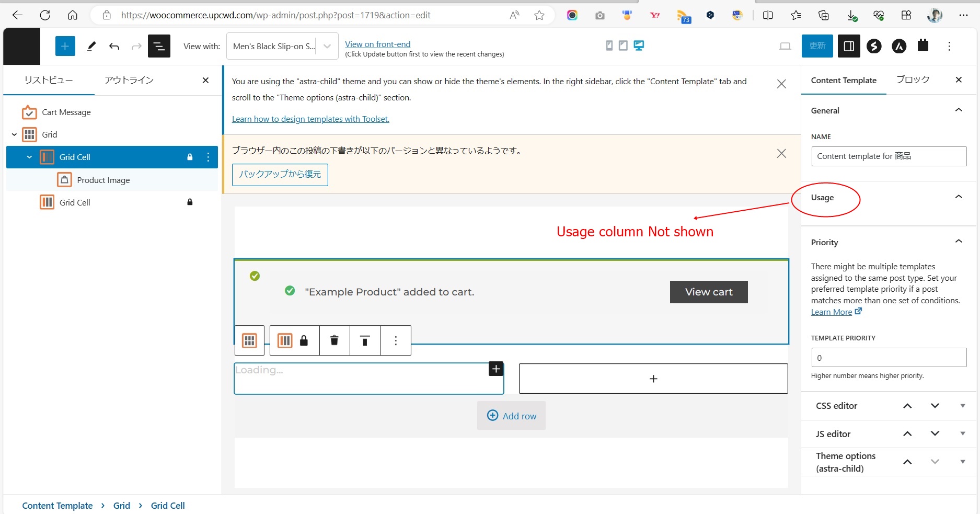Move JS editor panel up
Screen dimensions: 980x514
click(x=907, y=433)
